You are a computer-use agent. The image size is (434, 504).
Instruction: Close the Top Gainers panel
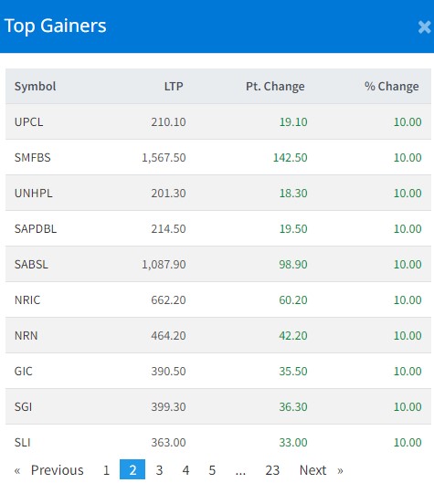pyautogui.click(x=424, y=27)
